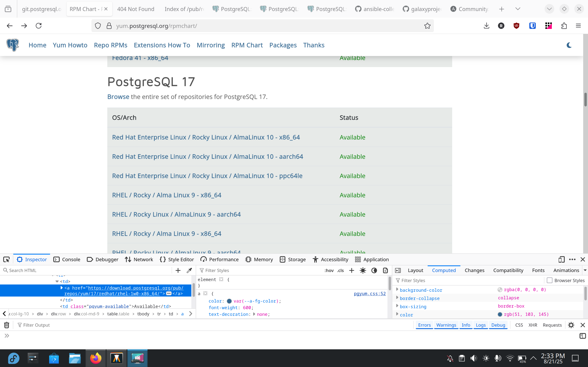Toggle dark color scheme simulation icon

click(374, 270)
